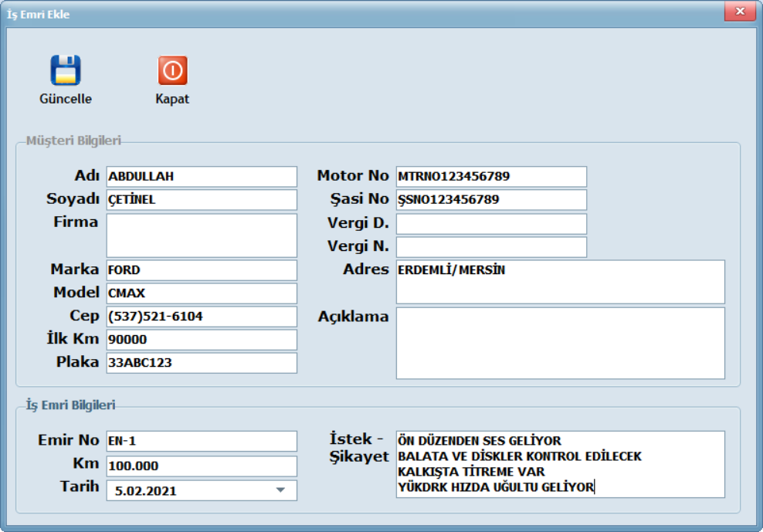Click the Model field with CMAX
Image resolution: width=763 pixels, height=532 pixels.
(202, 293)
